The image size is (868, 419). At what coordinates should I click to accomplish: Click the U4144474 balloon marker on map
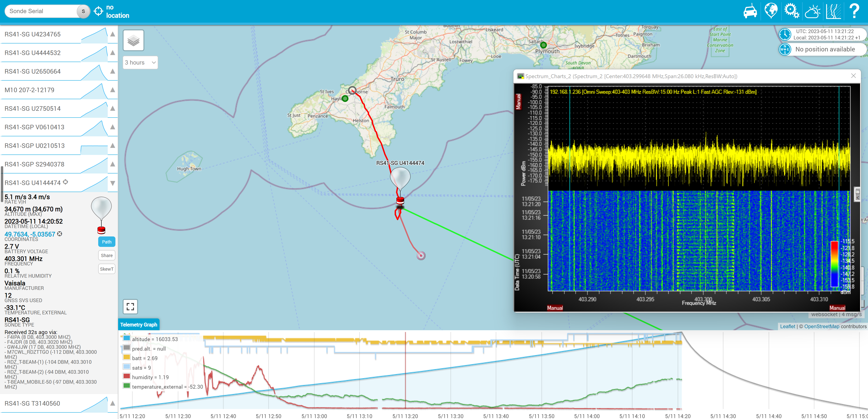tap(400, 185)
